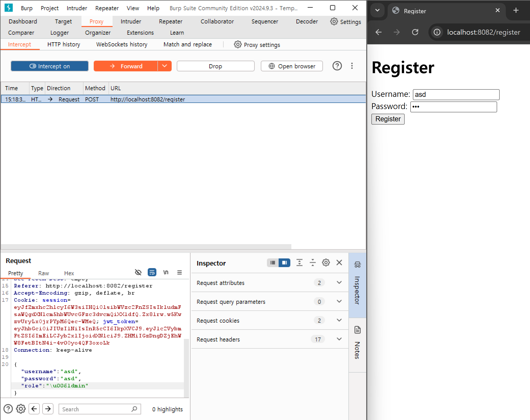View site information icon in address bar
This screenshot has height=420, width=530.
point(437,32)
